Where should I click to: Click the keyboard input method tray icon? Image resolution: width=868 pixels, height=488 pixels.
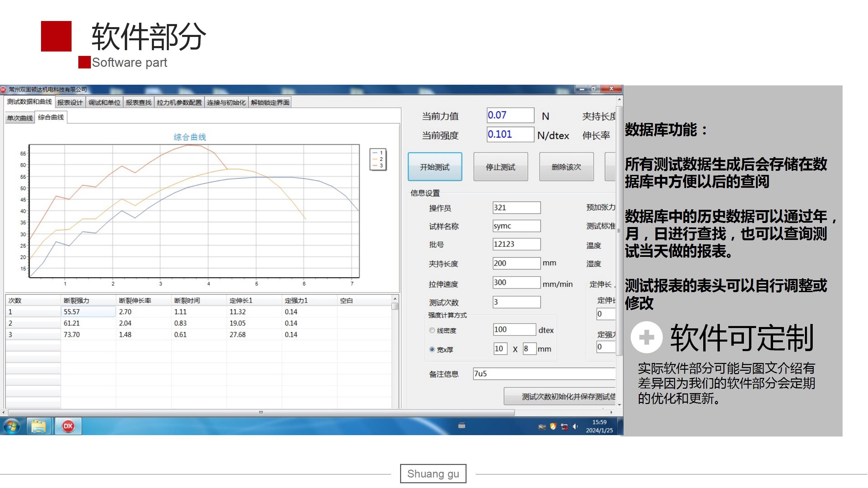(x=461, y=426)
